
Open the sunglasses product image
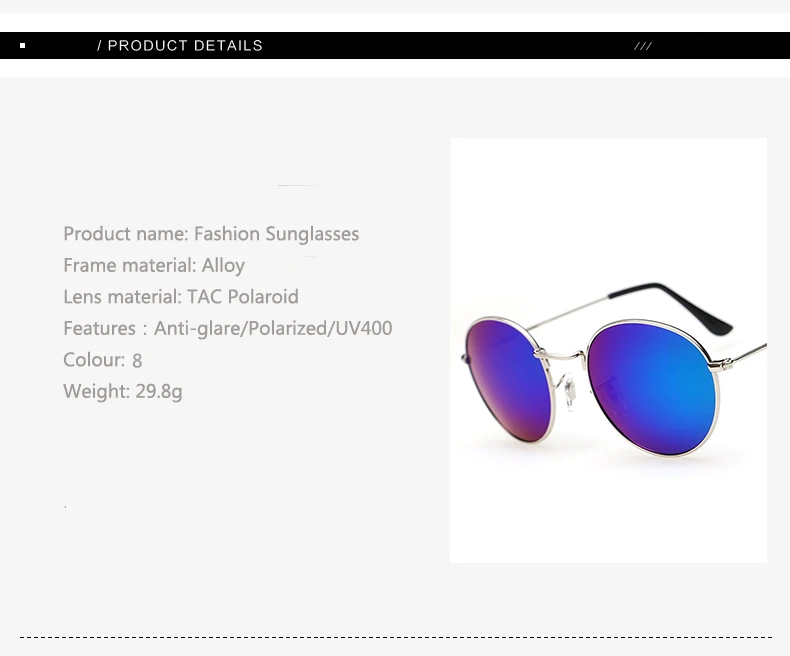[608, 350]
